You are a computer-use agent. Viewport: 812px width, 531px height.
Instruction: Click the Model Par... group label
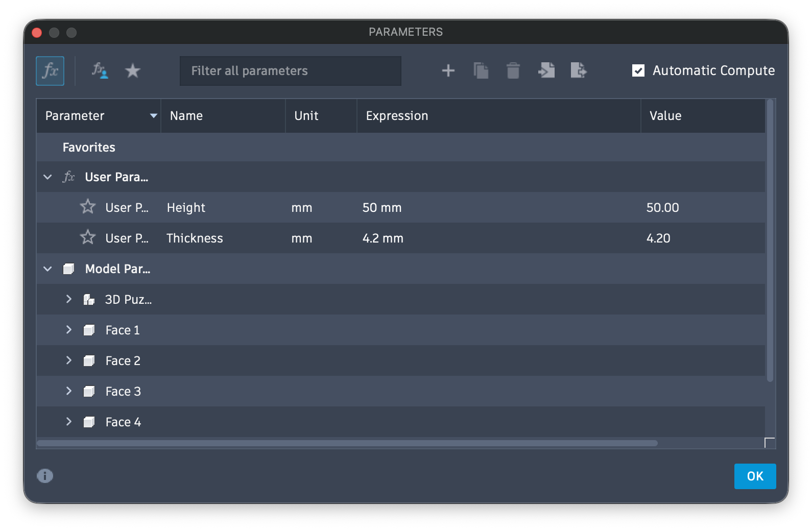117,269
